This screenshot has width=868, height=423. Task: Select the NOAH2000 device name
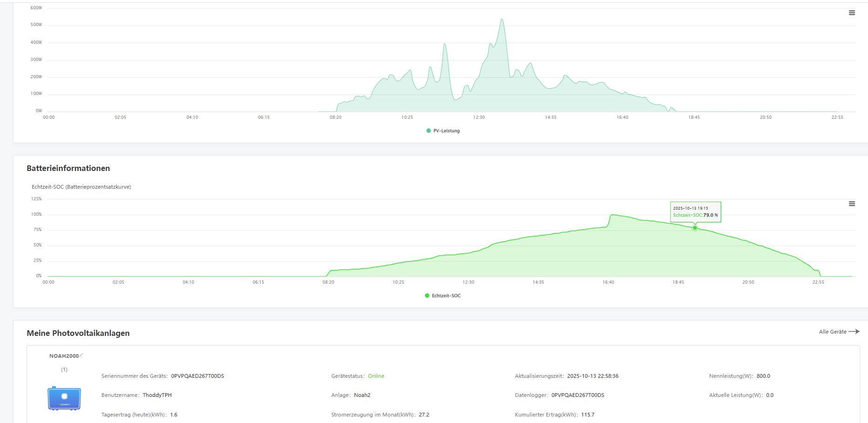point(64,356)
